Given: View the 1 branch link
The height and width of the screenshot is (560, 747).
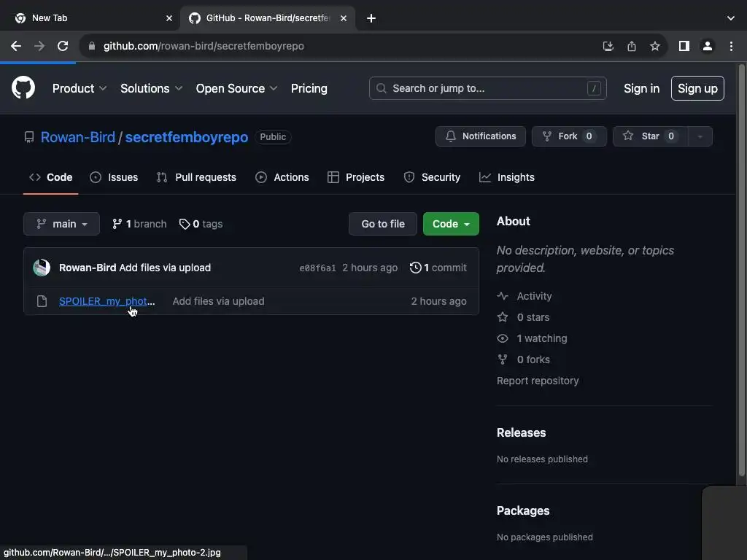Looking at the screenshot, I should point(139,224).
